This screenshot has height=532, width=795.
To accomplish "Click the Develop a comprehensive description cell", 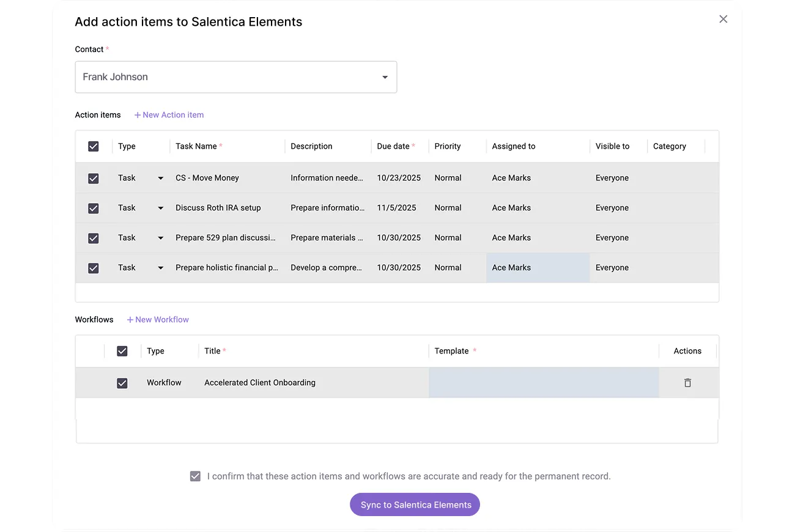I will [x=328, y=268].
